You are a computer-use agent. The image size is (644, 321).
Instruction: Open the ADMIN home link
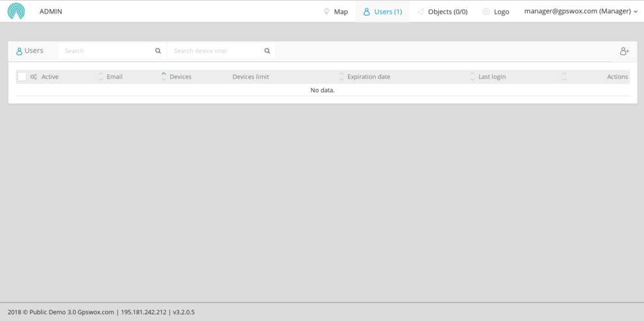(x=51, y=12)
